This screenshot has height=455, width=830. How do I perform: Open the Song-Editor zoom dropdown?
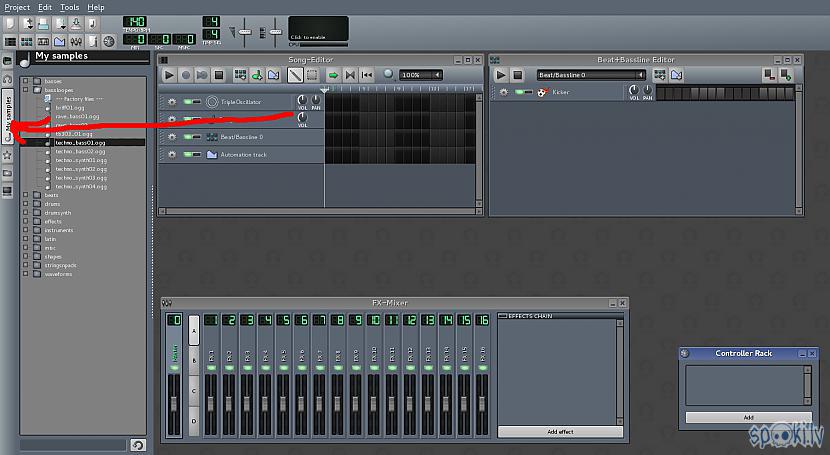[421, 75]
